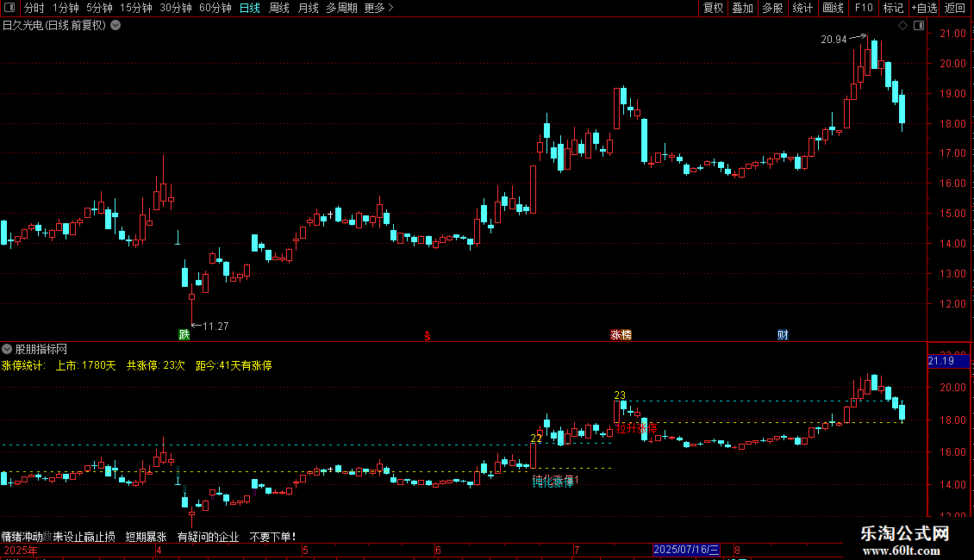Click the 复权 button

pos(713,8)
